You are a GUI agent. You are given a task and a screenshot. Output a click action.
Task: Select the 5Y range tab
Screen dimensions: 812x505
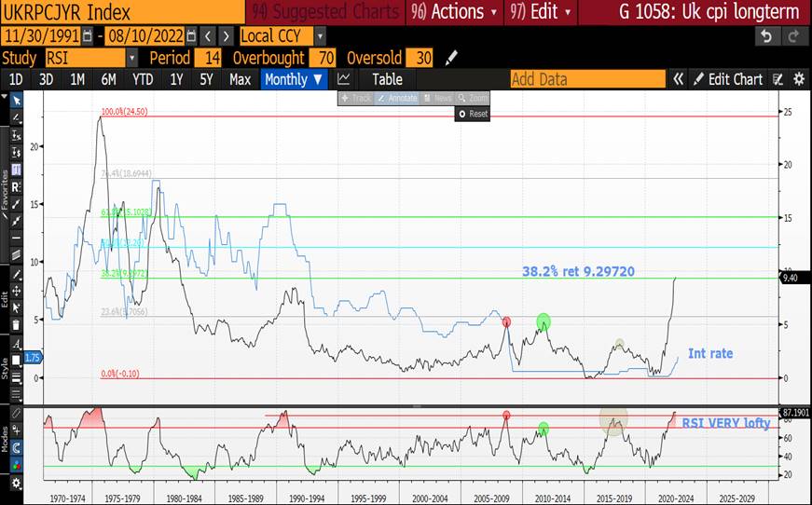coord(206,79)
